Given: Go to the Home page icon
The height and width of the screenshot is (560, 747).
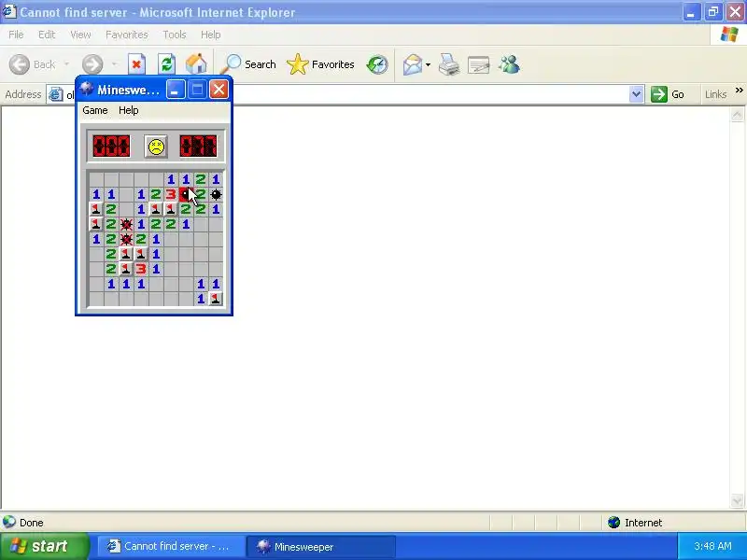Looking at the screenshot, I should pyautogui.click(x=196, y=64).
